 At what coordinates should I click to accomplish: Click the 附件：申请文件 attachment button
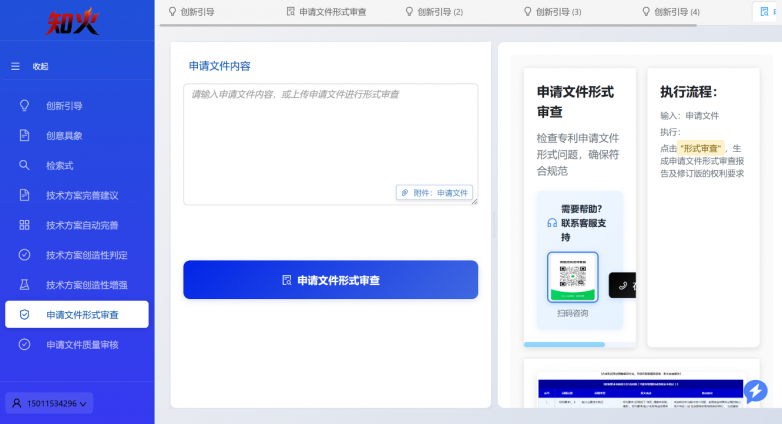(x=434, y=192)
